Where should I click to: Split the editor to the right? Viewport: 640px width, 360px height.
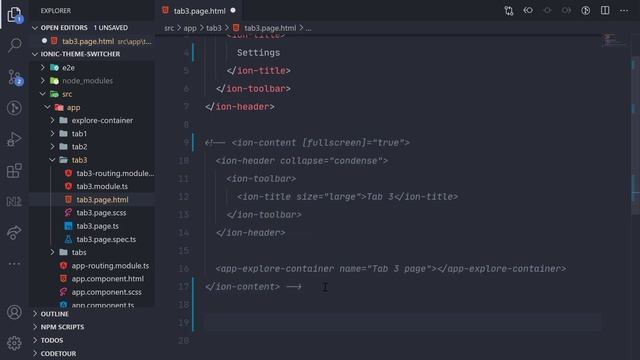605,11
